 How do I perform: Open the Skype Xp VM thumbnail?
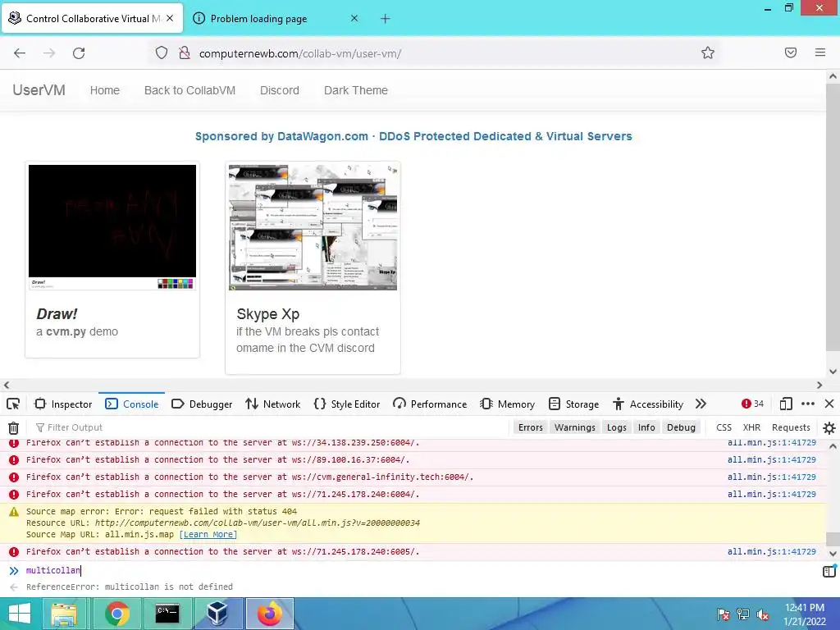[313, 227]
